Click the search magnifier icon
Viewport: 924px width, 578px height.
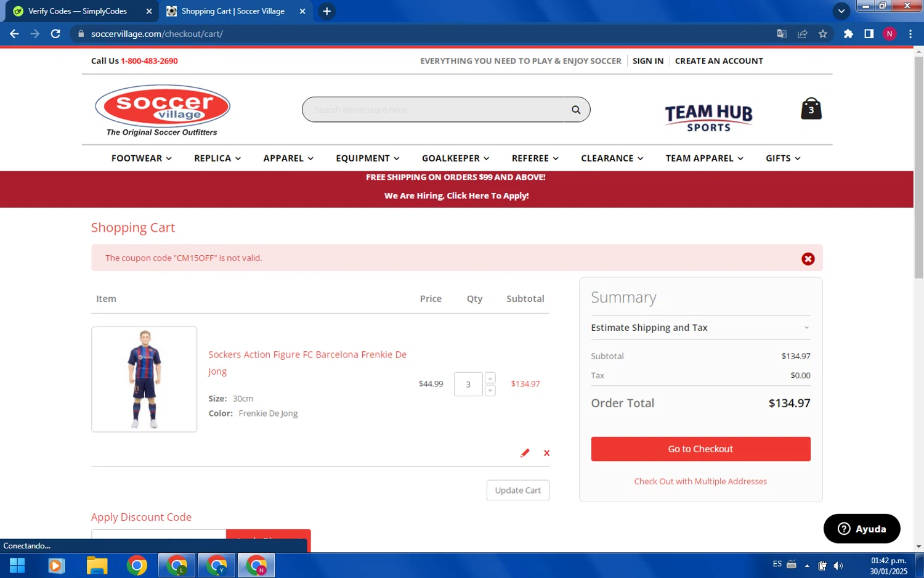576,110
